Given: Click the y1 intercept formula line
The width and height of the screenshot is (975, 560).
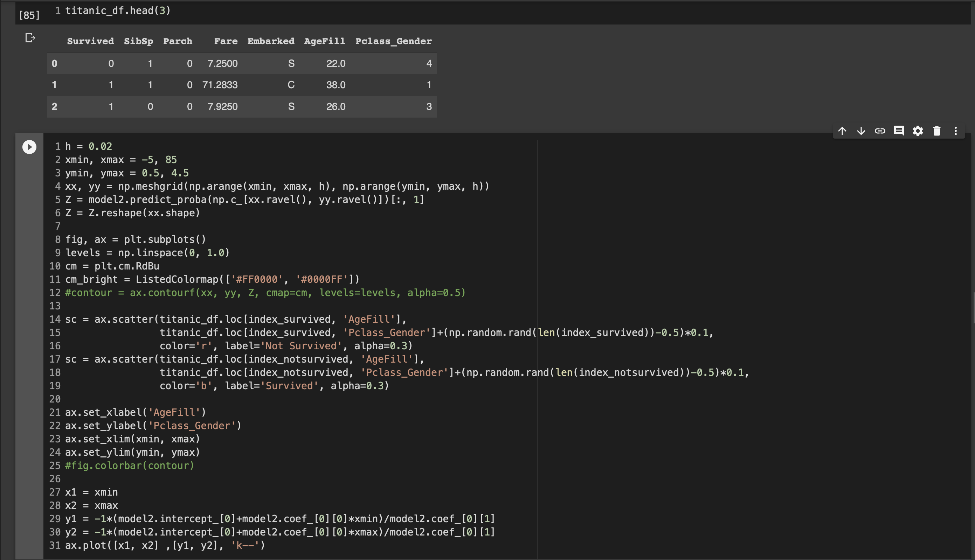Looking at the screenshot, I should 280,519.
